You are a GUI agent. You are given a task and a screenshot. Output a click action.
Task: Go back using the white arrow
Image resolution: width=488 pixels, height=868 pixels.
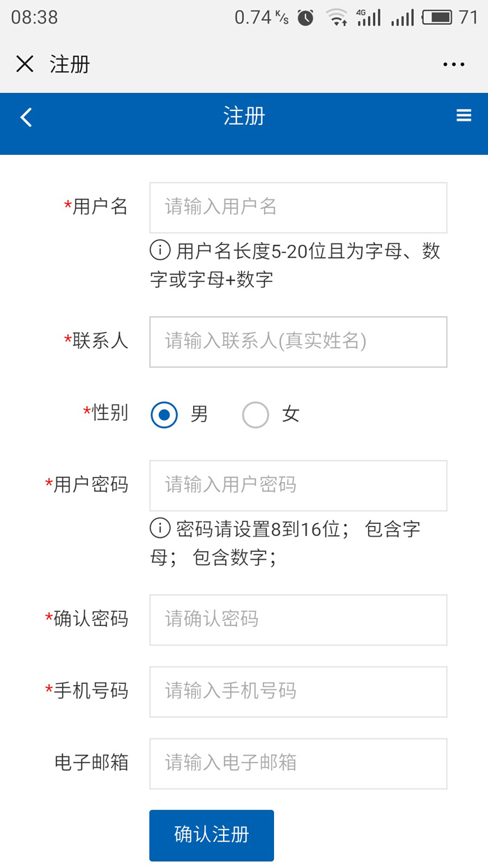point(26,117)
